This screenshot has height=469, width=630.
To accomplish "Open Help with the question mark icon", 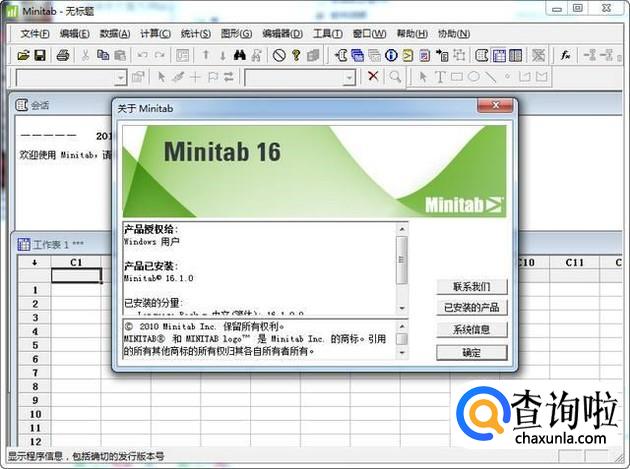I will (296, 55).
